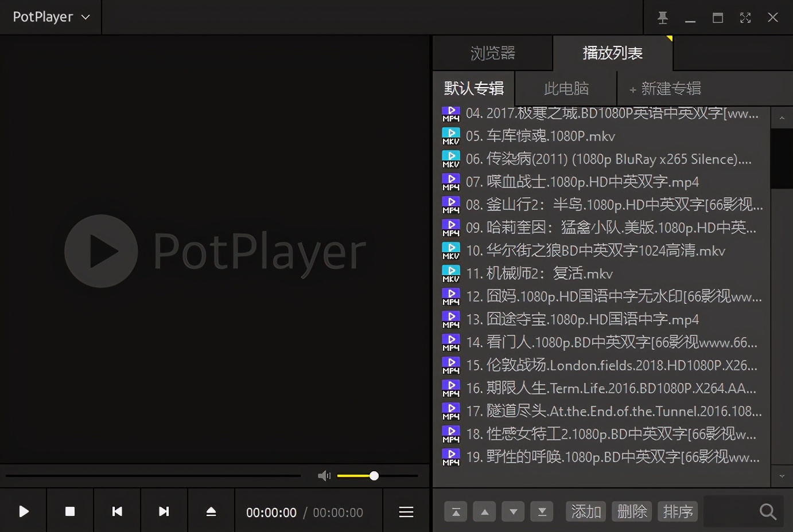Open the 此电脑 tab
The height and width of the screenshot is (532, 793).
click(x=565, y=88)
